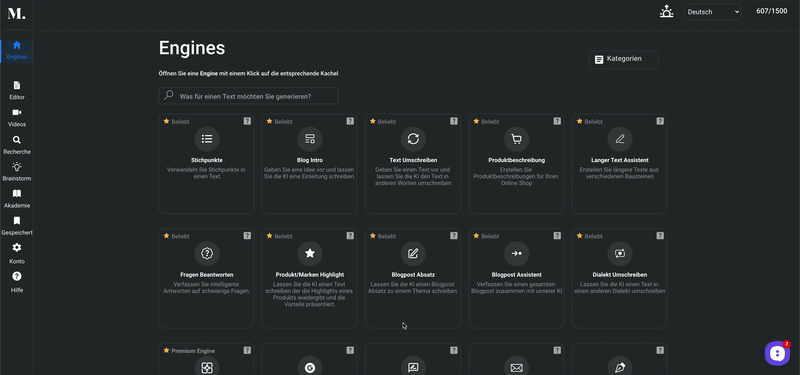Go to Videos in sidebar
800x375 pixels.
(17, 117)
